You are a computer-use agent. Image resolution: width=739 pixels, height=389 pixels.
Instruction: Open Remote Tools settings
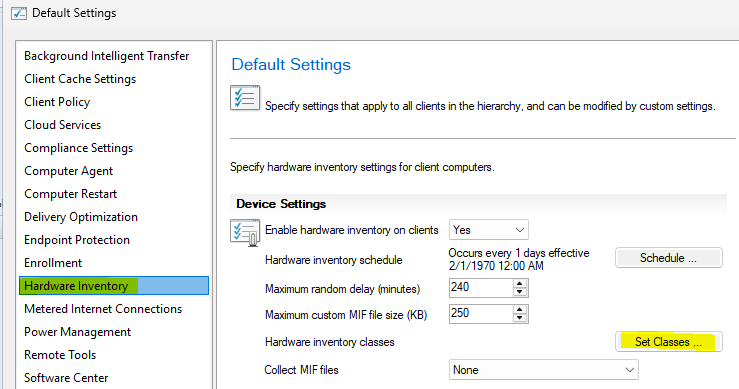[60, 355]
